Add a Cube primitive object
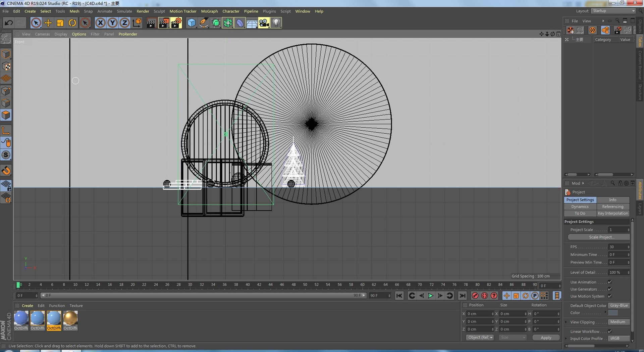 [191, 23]
